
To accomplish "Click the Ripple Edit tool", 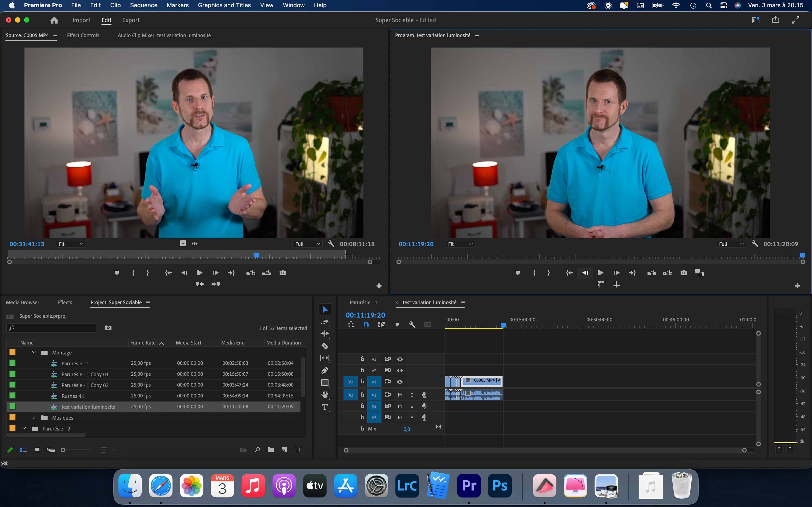I will (324, 334).
